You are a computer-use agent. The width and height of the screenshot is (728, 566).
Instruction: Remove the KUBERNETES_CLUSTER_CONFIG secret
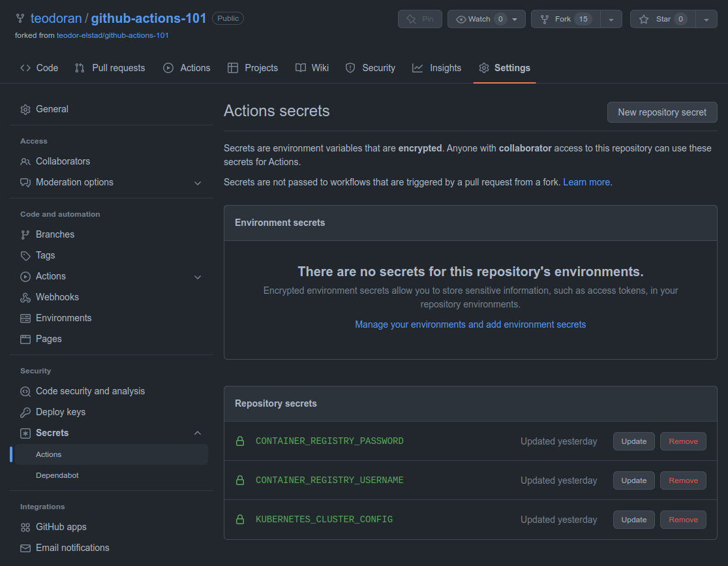[x=683, y=520]
